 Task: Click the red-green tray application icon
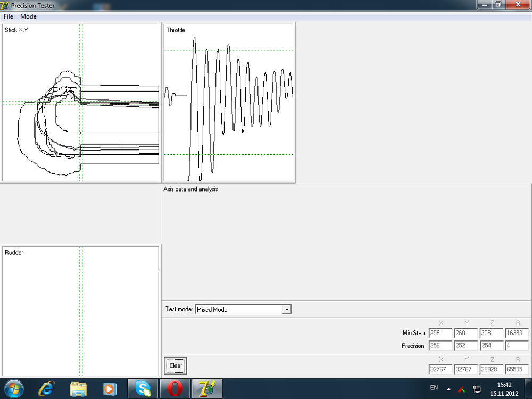tap(461, 389)
